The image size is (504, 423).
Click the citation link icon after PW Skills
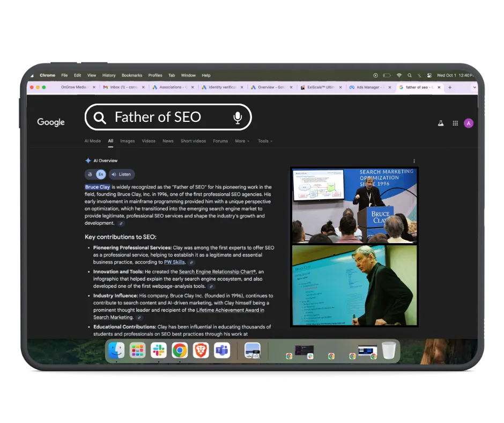pos(191,262)
